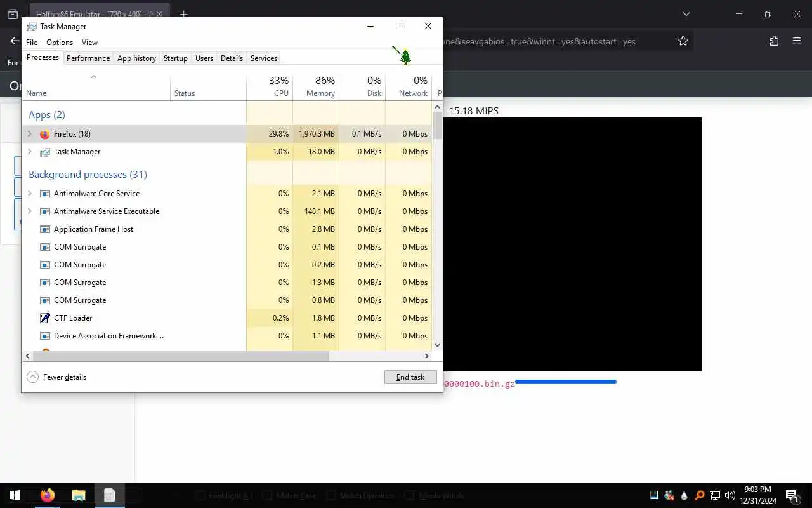Click the black emulator screen canvas
Screen dimensions: 812x508
[572, 244]
